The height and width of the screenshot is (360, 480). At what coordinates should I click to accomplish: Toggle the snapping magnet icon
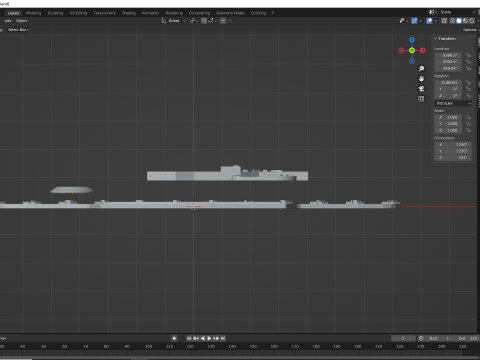(x=204, y=21)
